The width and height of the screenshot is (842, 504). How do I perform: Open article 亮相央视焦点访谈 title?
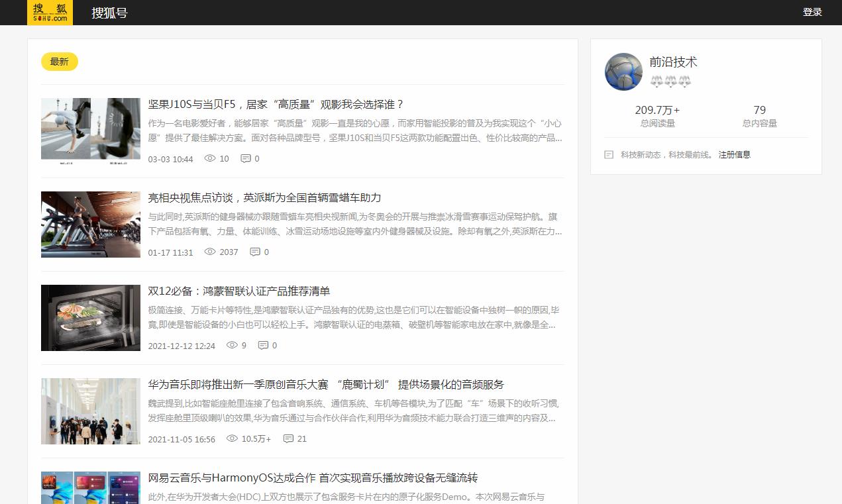click(264, 197)
